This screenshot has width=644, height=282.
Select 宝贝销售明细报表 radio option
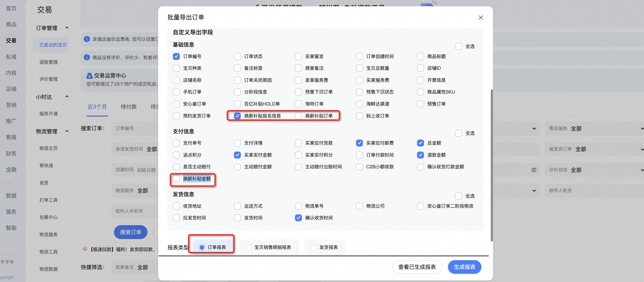click(248, 247)
